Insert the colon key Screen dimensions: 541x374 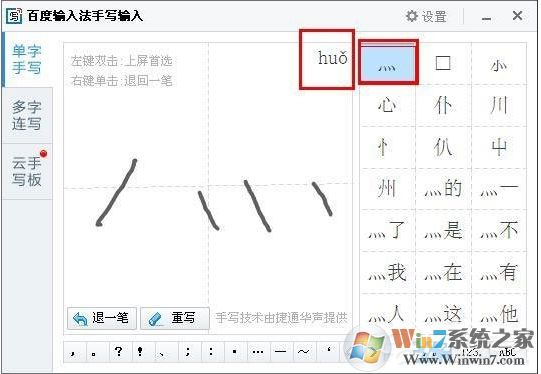point(213,352)
